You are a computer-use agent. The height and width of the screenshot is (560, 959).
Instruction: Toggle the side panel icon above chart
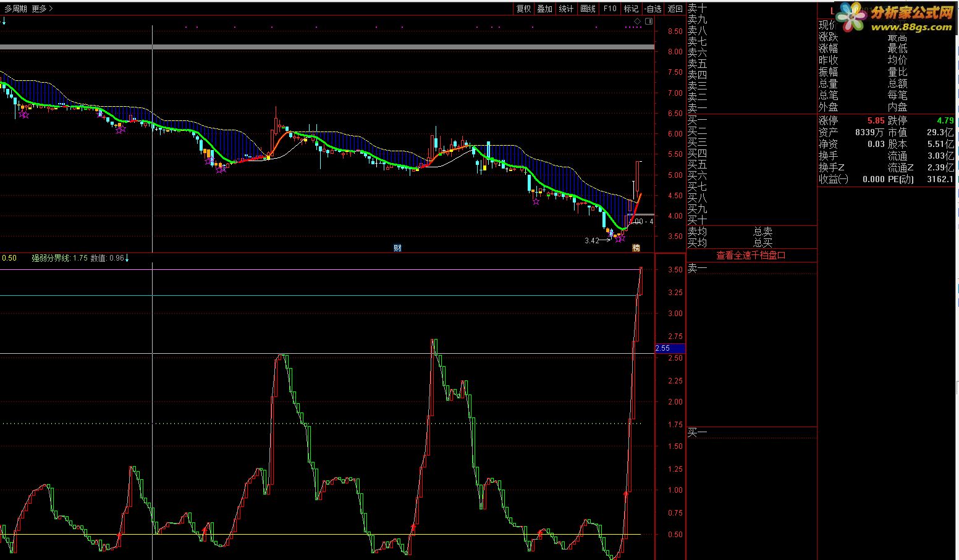point(649,21)
